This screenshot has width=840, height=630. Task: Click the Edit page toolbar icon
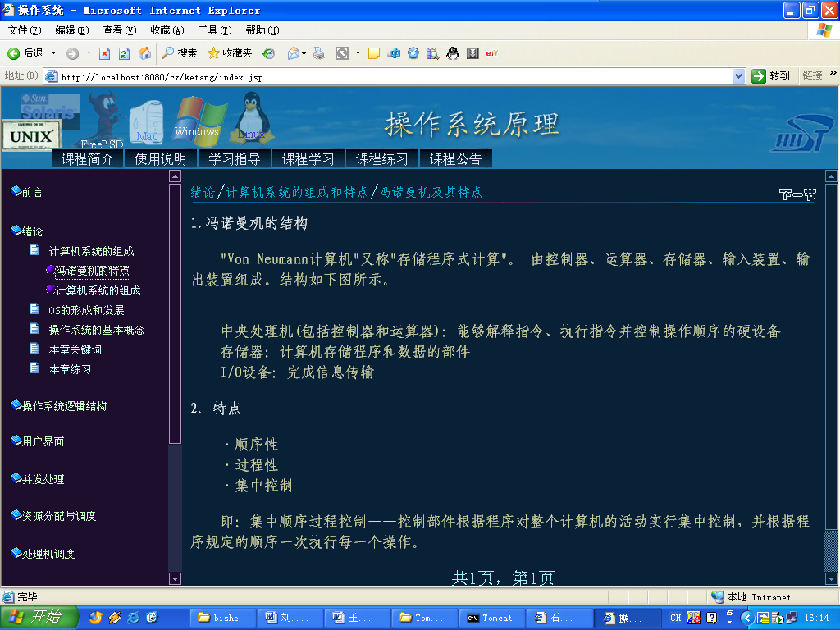point(342,53)
